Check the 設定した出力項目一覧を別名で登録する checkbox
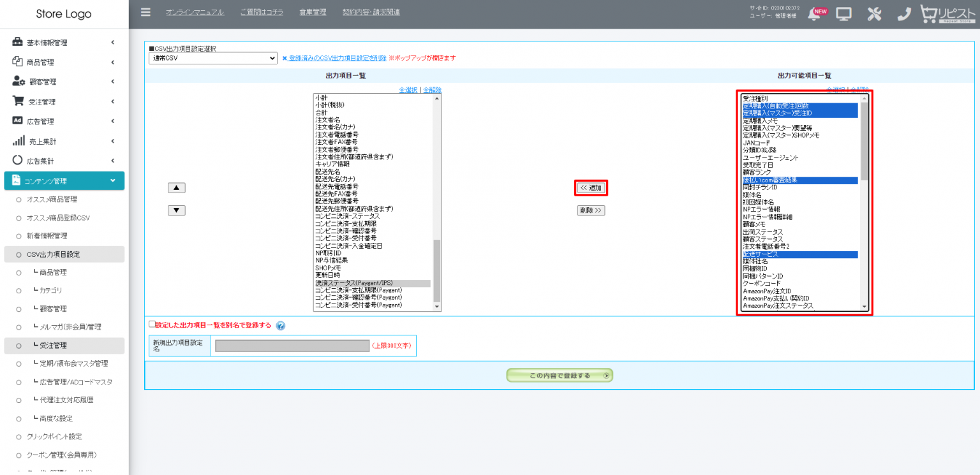Image resolution: width=980 pixels, height=475 pixels. tap(152, 324)
